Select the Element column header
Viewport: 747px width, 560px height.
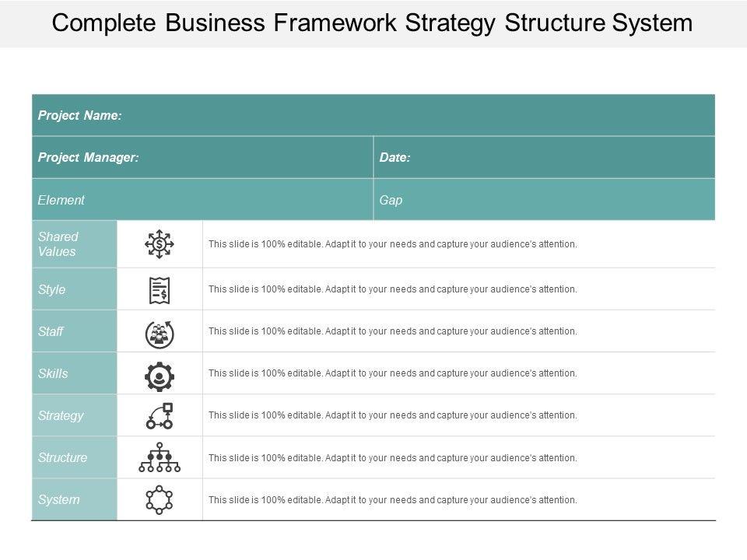tap(202, 200)
